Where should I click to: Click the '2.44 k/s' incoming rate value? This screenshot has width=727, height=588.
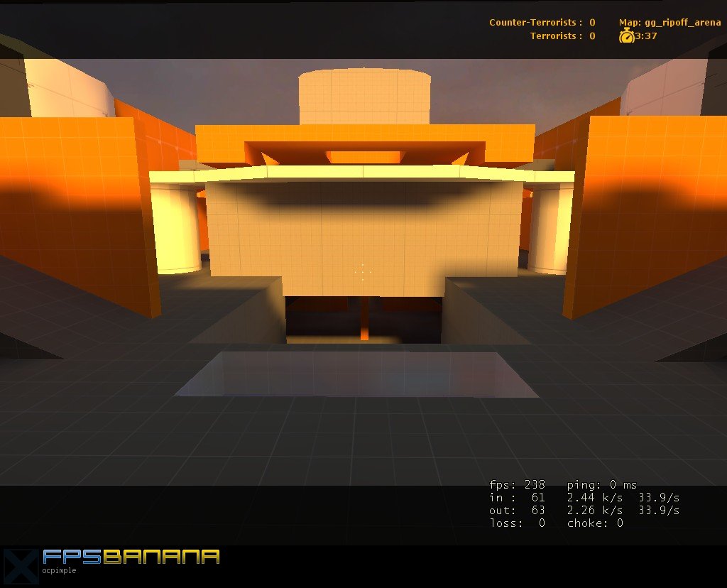click(x=595, y=498)
